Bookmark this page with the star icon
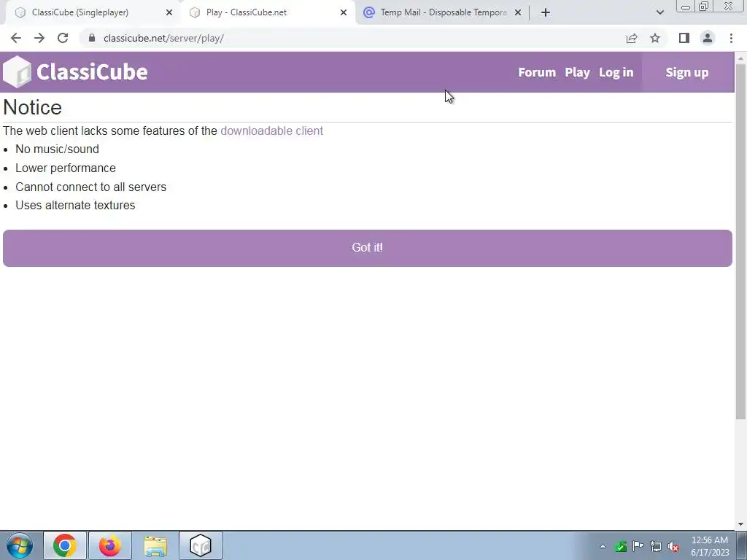Screen dimensions: 747x560 [655, 38]
